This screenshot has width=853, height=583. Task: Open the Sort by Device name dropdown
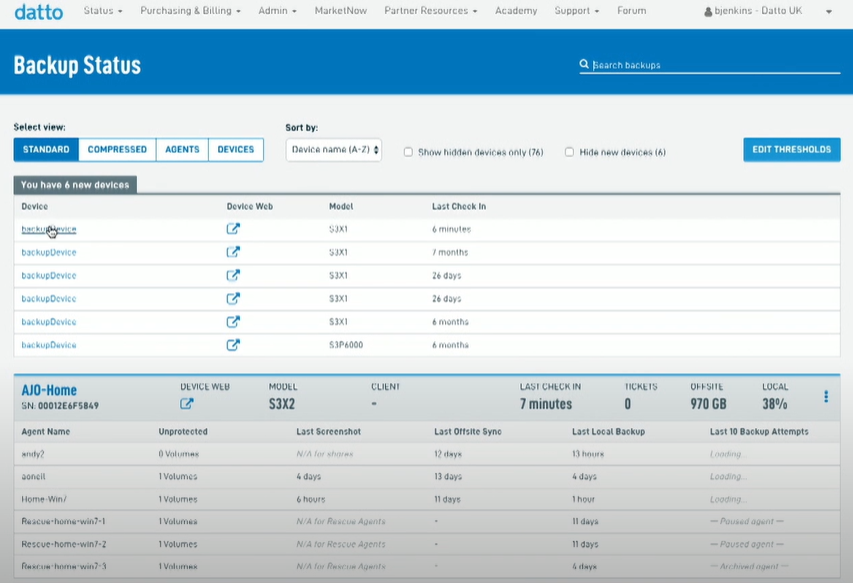pos(333,150)
